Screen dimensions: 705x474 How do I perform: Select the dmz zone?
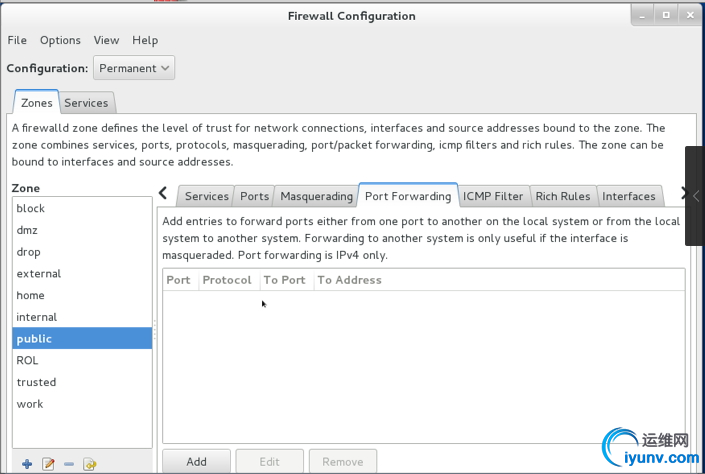click(27, 230)
